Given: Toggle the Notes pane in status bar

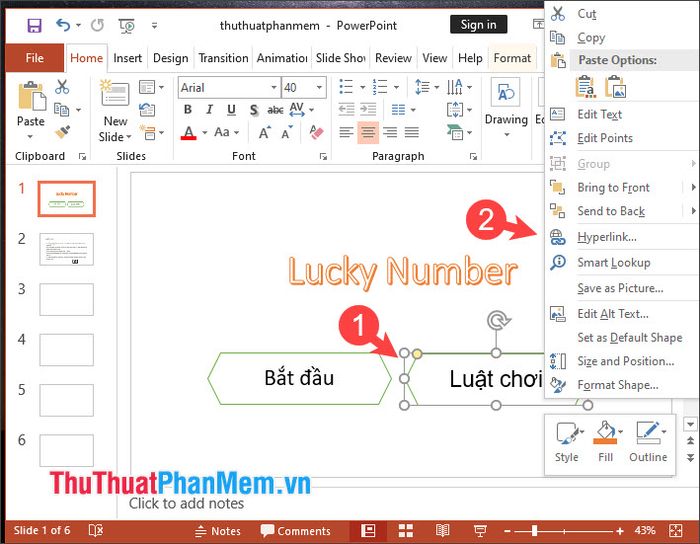Looking at the screenshot, I should 216,531.
